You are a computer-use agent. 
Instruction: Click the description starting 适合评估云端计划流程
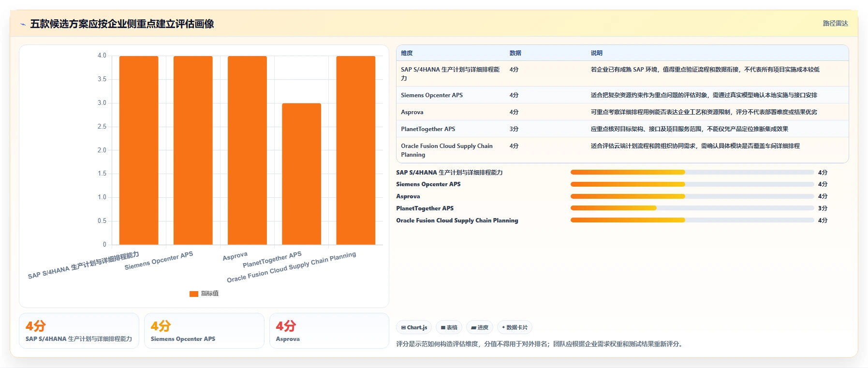[x=695, y=146]
